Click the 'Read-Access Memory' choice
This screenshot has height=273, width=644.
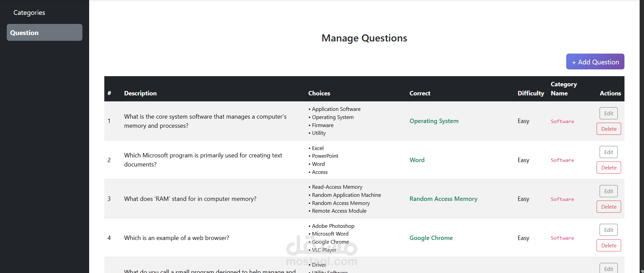337,187
